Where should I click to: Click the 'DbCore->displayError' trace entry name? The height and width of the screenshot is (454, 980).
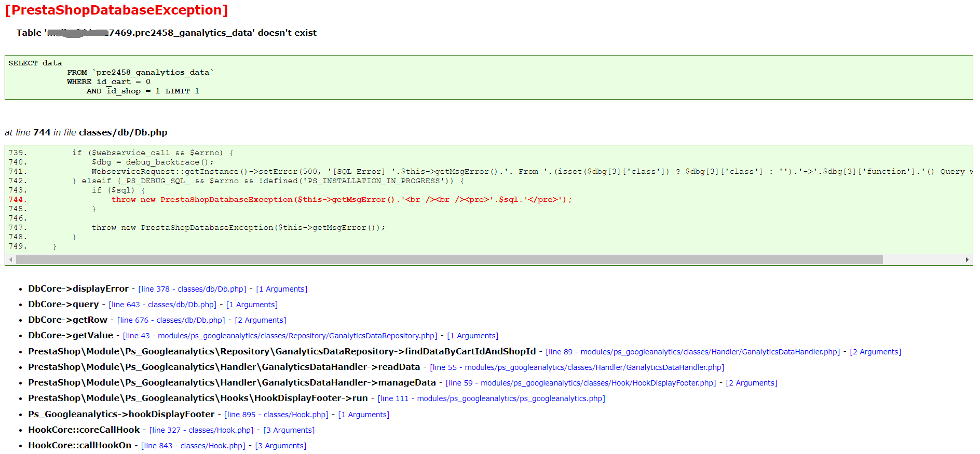pyautogui.click(x=78, y=288)
